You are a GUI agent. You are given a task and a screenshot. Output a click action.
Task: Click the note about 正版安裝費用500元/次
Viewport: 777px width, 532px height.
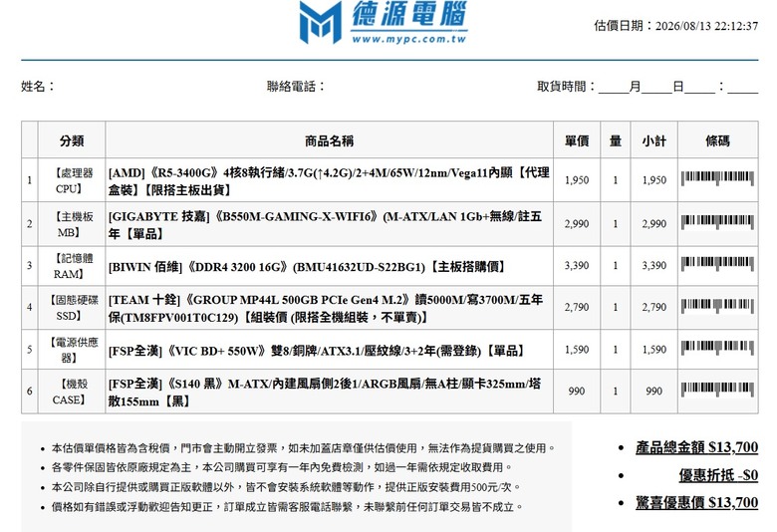[x=286, y=487]
